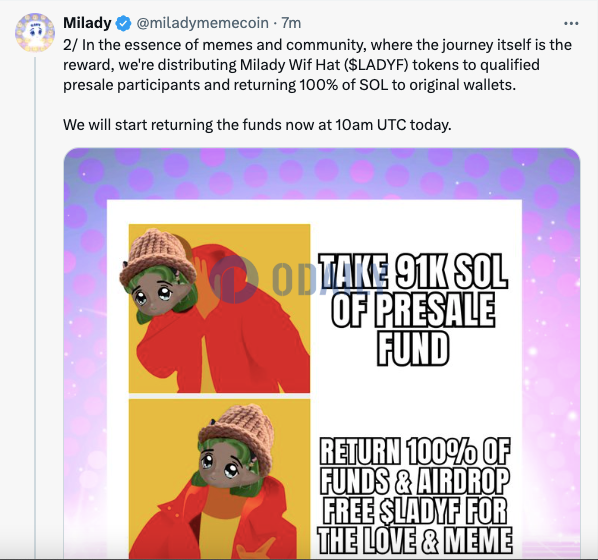Click the sentence about 10am UTC refunds
The height and width of the screenshot is (560, 598).
(x=257, y=125)
